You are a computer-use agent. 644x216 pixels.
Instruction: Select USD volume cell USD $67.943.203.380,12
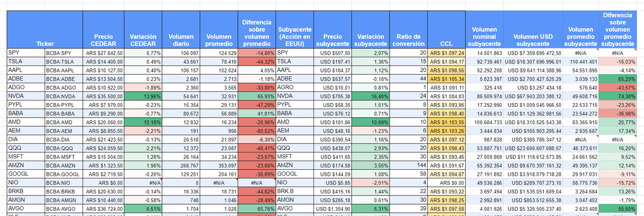533,95
